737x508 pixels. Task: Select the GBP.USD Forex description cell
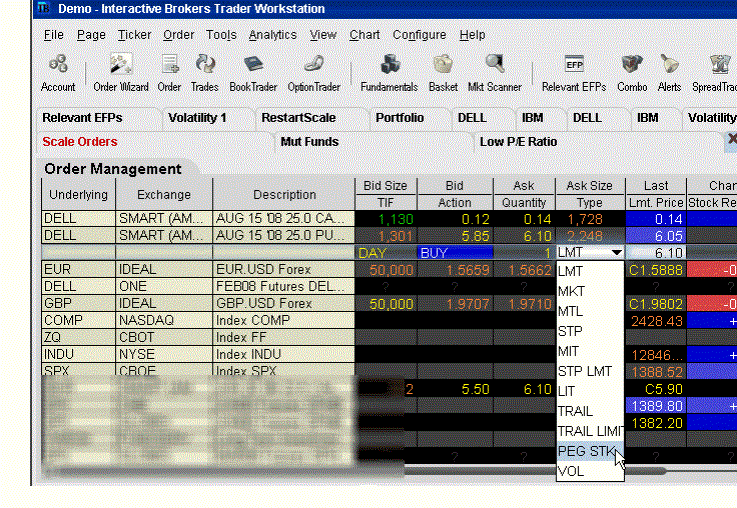point(283,304)
